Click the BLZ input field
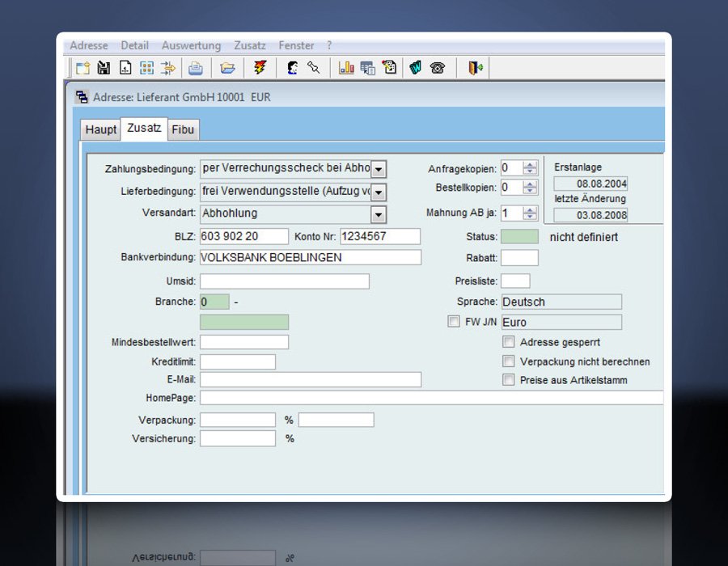The height and width of the screenshot is (566, 728). [244, 236]
